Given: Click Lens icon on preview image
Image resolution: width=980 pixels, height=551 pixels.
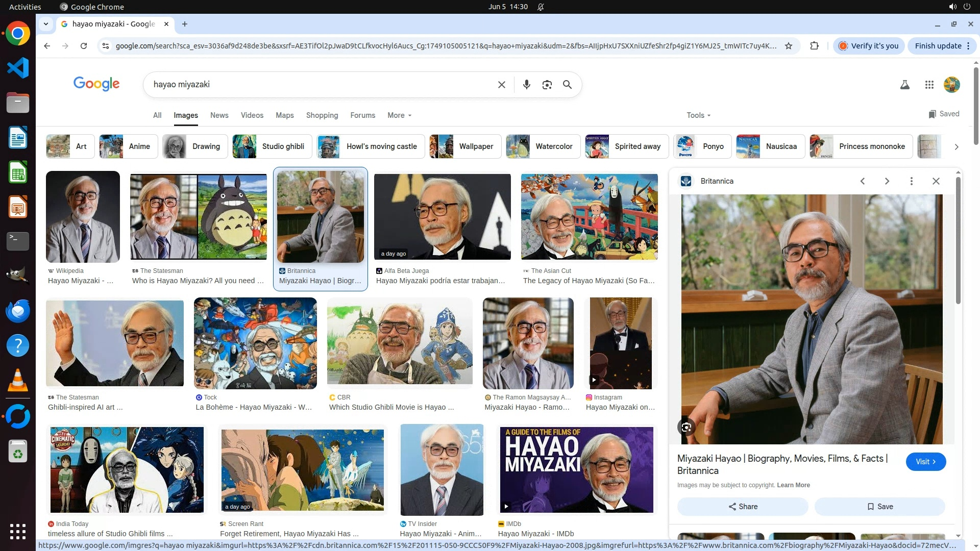Looking at the screenshot, I should (687, 427).
